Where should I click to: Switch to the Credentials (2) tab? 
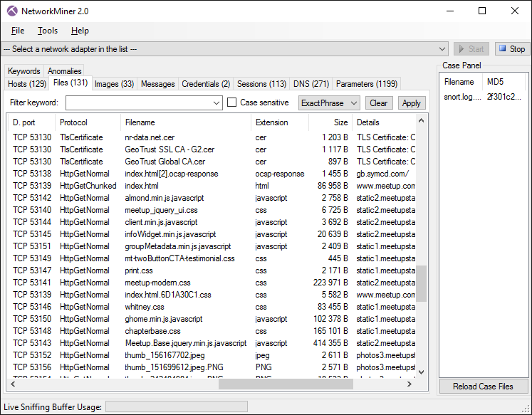(x=206, y=84)
